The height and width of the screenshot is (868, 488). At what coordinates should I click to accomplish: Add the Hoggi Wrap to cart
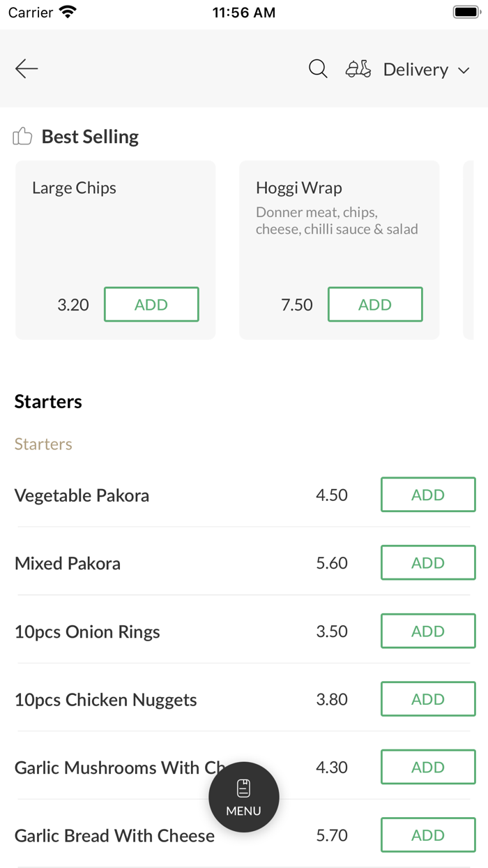pyautogui.click(x=375, y=304)
